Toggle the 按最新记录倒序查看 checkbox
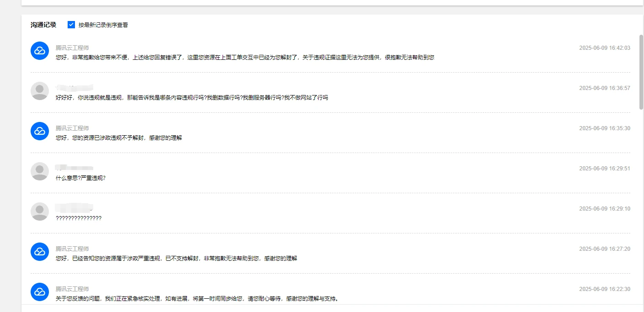644x312 pixels. (71, 25)
